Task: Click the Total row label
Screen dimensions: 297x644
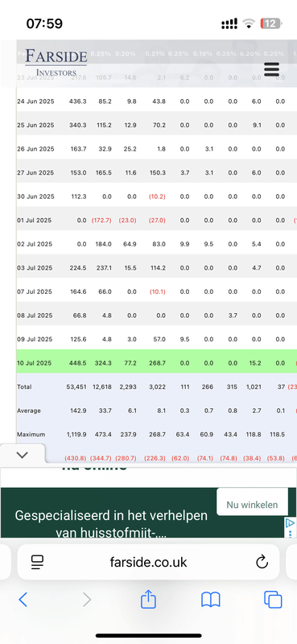Action: point(24,387)
